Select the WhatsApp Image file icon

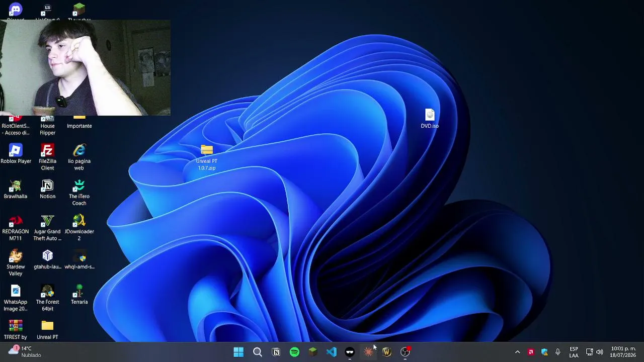click(x=16, y=298)
